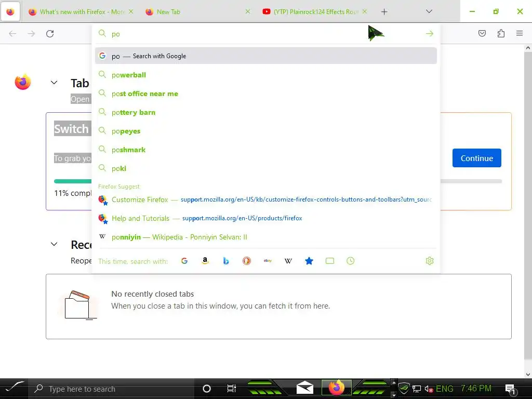
Task: Open Mail app on taskbar
Action: pyautogui.click(x=304, y=388)
